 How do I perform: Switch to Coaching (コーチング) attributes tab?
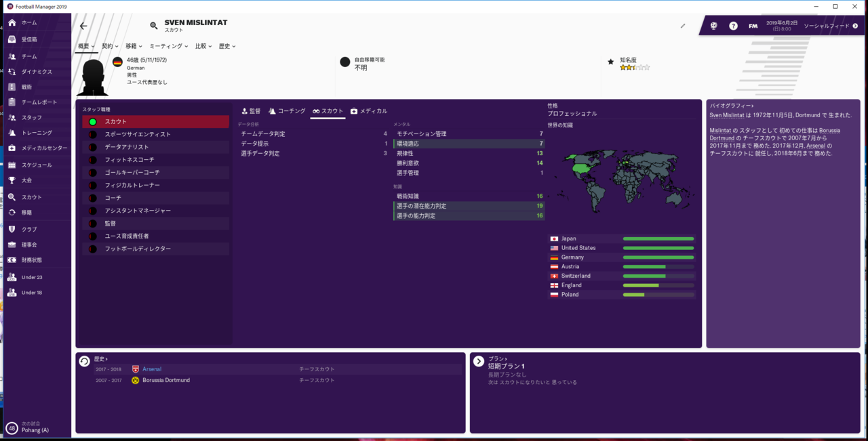[287, 110]
